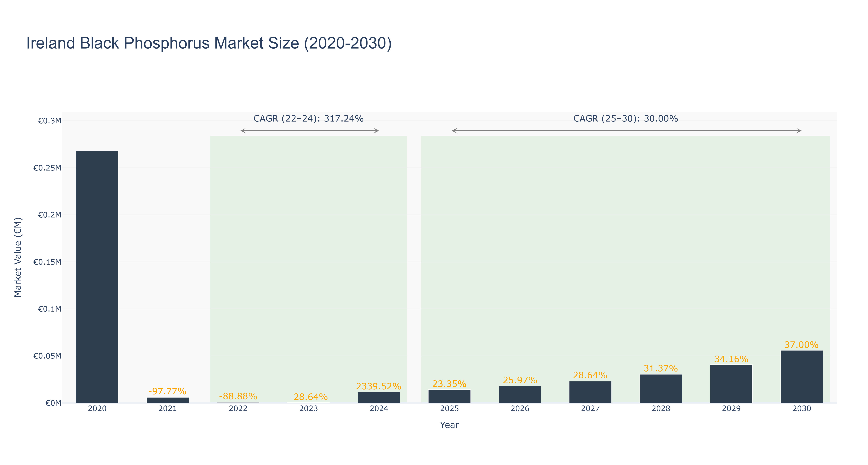Click the 2025 bar
868x465 pixels.
[x=449, y=396]
